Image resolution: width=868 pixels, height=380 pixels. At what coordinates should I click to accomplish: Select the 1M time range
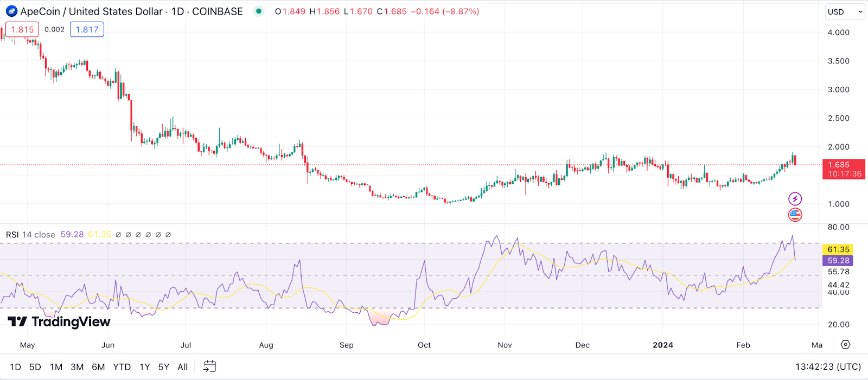(56, 367)
